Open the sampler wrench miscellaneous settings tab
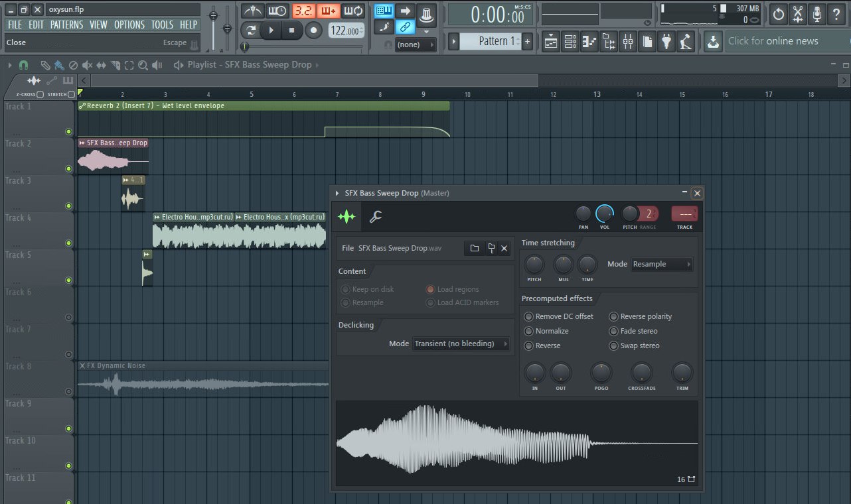 coord(375,216)
